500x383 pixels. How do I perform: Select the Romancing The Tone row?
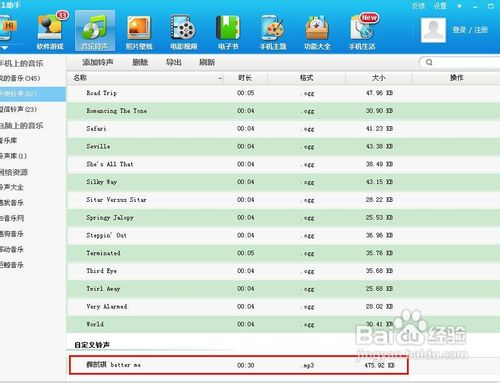point(283,111)
